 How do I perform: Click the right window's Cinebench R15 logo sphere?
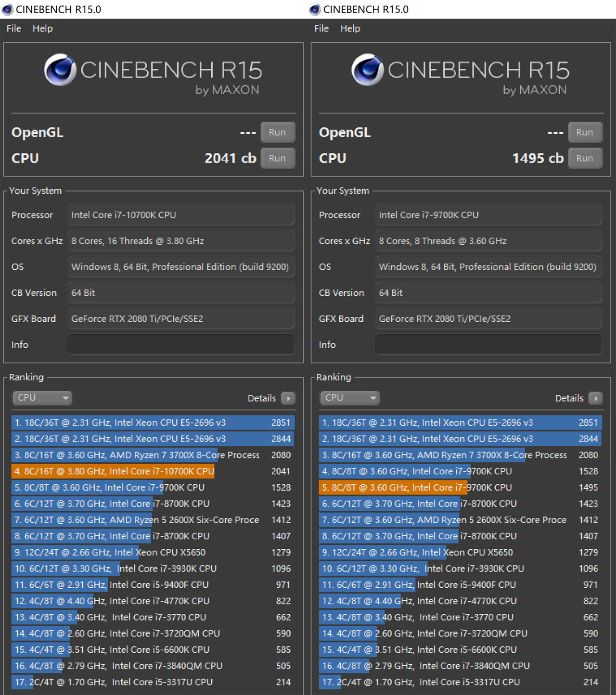pos(368,70)
